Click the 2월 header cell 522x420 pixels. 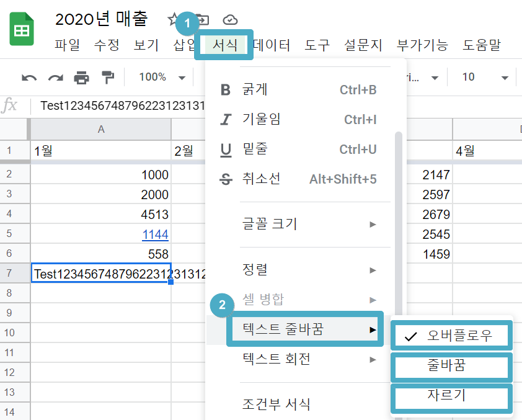[188, 151]
